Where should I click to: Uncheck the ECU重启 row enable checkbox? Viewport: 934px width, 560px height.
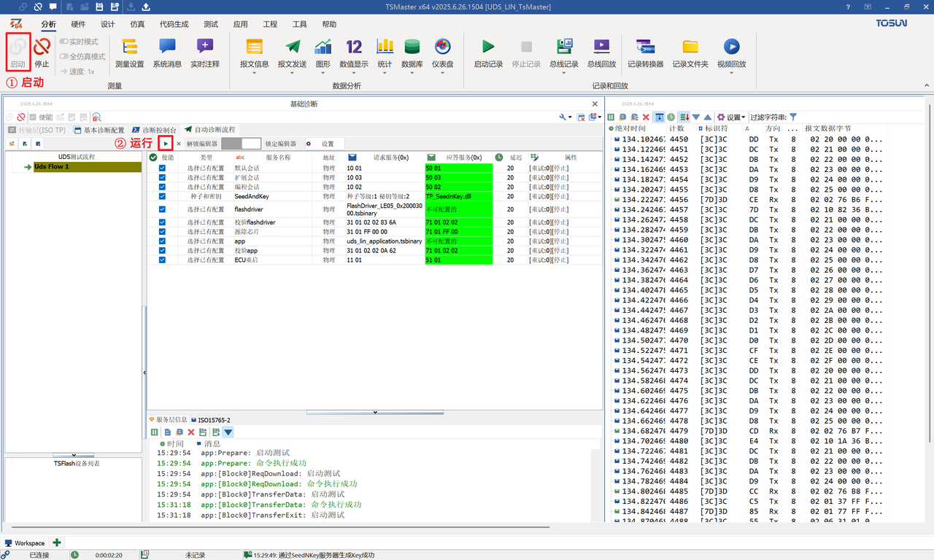tap(162, 260)
